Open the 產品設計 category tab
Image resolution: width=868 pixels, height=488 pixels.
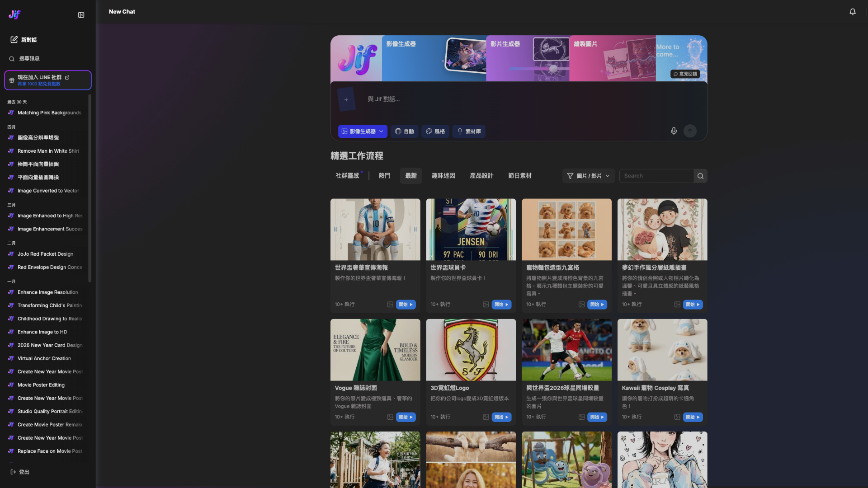click(481, 176)
